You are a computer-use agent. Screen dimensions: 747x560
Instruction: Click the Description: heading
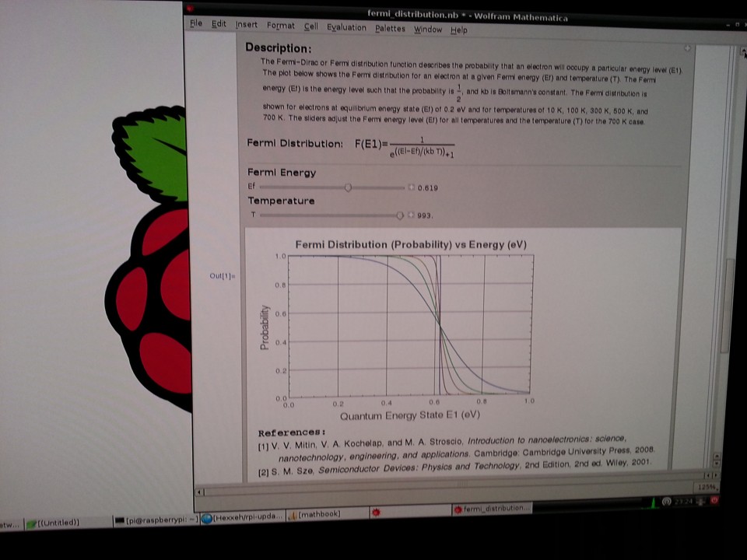point(279,48)
